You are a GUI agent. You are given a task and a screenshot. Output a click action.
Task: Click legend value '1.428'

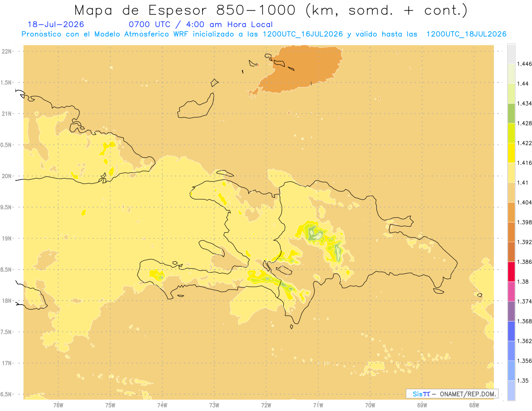coord(524,123)
